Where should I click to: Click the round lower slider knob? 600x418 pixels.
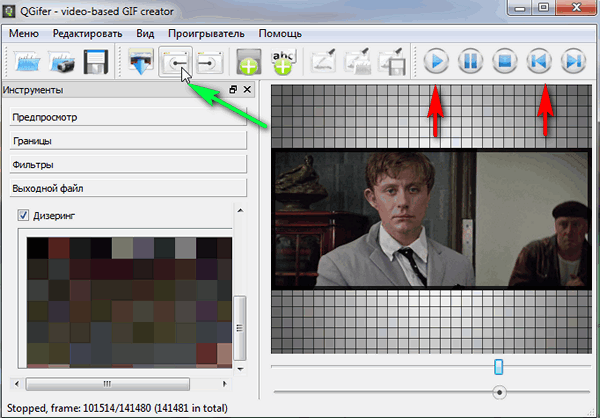click(499, 392)
